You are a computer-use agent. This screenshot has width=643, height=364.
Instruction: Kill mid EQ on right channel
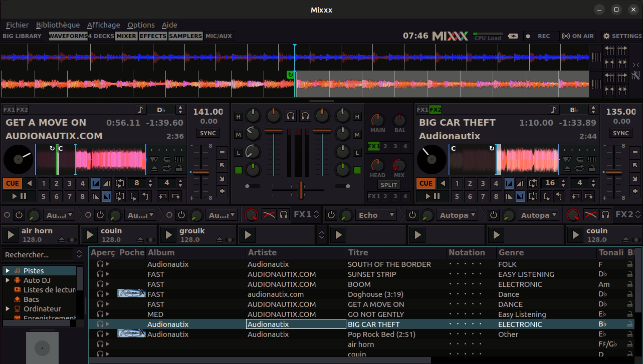click(x=357, y=134)
